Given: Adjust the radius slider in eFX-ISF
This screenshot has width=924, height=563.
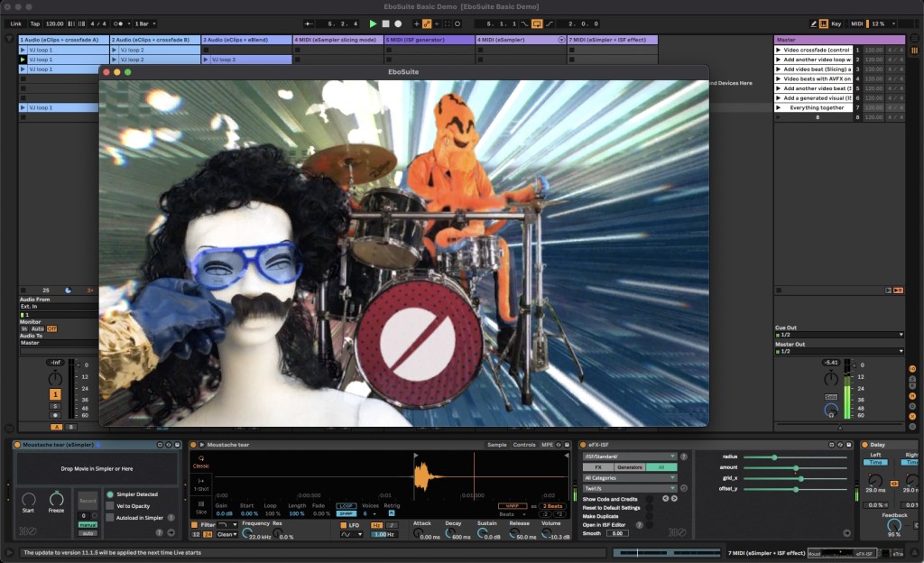Looking at the screenshot, I should coord(774,457).
